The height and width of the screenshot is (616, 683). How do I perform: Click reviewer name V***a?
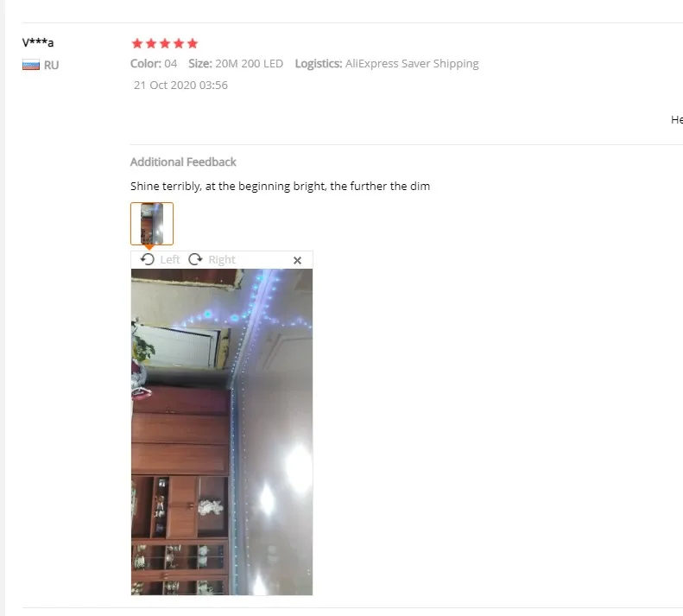click(38, 42)
